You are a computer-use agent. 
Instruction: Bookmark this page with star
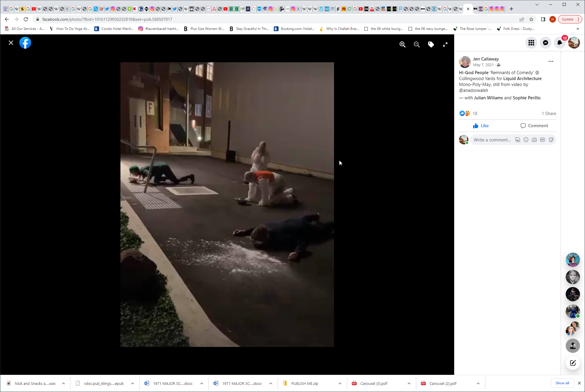[x=531, y=19]
